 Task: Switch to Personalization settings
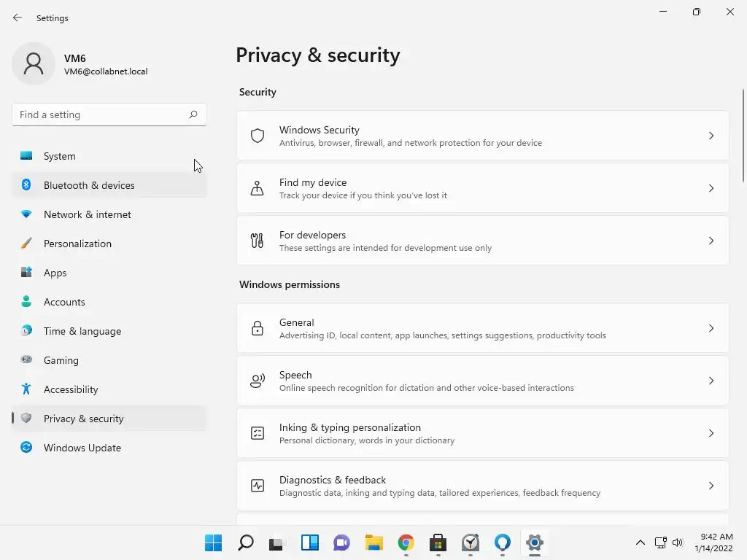77,244
